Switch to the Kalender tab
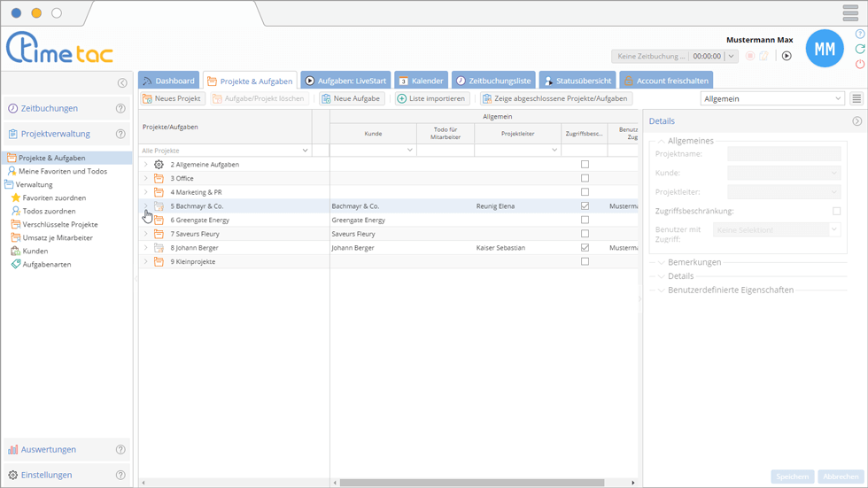Viewport: 868px width, 488px height. coord(420,81)
